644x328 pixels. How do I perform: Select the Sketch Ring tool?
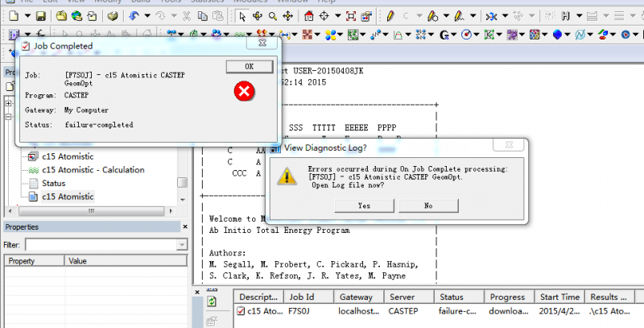(432, 16)
